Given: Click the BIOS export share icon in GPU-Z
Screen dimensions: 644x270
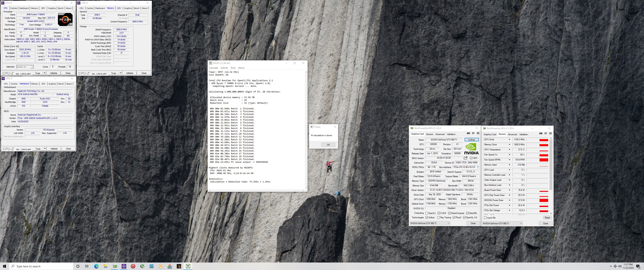Looking at the screenshot, I should pos(466,158).
